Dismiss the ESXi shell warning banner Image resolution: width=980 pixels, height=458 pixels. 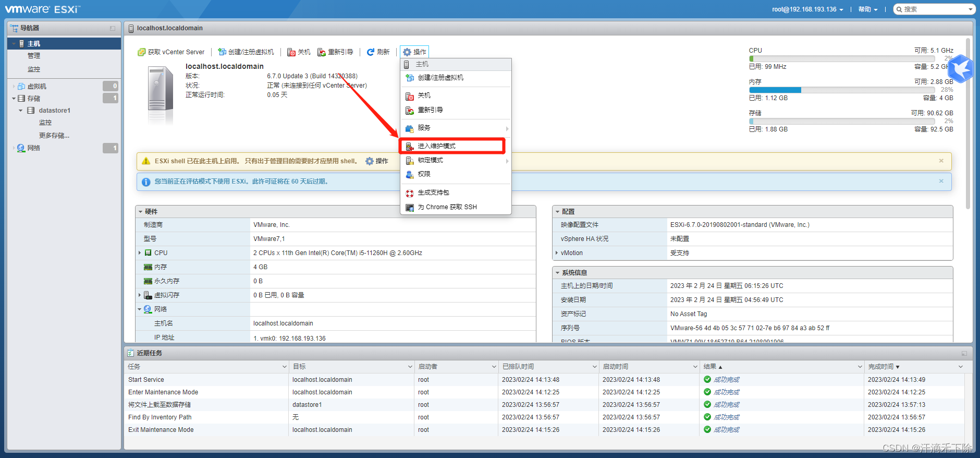pos(941,161)
